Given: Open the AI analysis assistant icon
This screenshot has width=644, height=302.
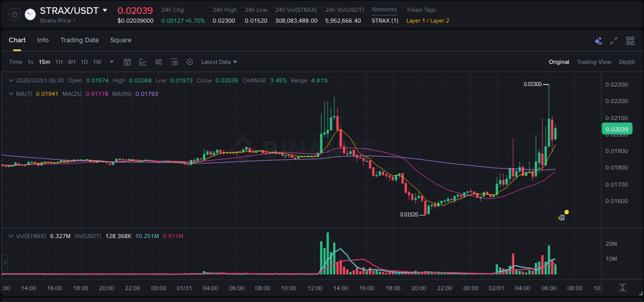Looking at the screenshot, I should click(x=598, y=40).
